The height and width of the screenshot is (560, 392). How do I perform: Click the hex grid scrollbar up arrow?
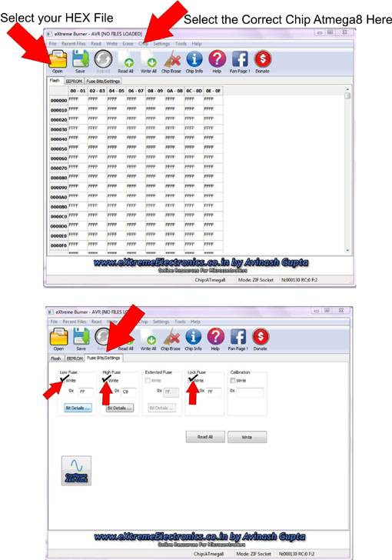pyautogui.click(x=347, y=89)
